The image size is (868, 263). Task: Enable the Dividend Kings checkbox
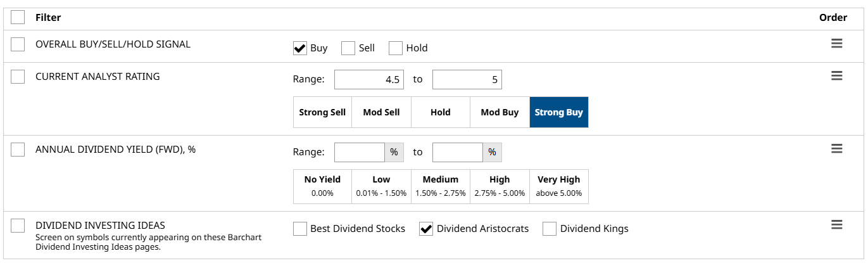(x=550, y=229)
